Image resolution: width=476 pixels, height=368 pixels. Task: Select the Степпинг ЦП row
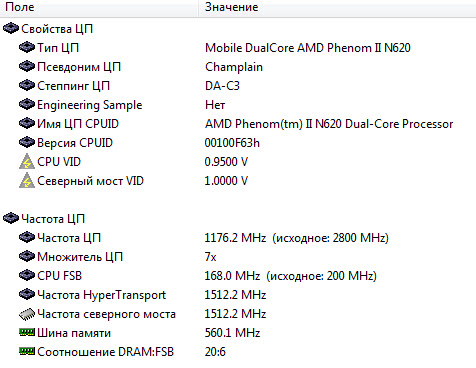[x=238, y=86]
